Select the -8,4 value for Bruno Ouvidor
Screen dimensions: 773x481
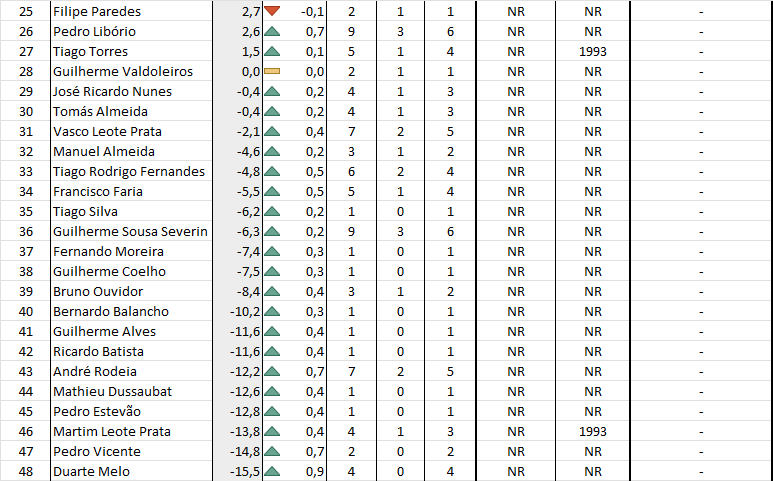pos(248,292)
